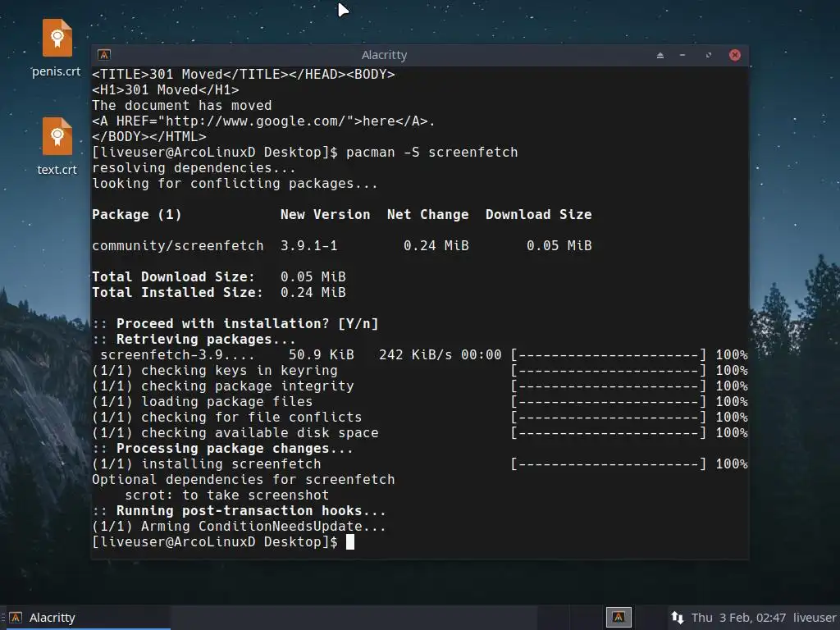Close the Alacritty window with red button

(735, 55)
